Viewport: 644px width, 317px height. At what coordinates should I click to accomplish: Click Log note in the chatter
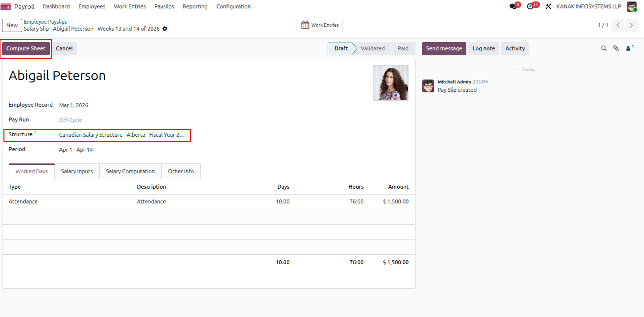[x=484, y=48]
